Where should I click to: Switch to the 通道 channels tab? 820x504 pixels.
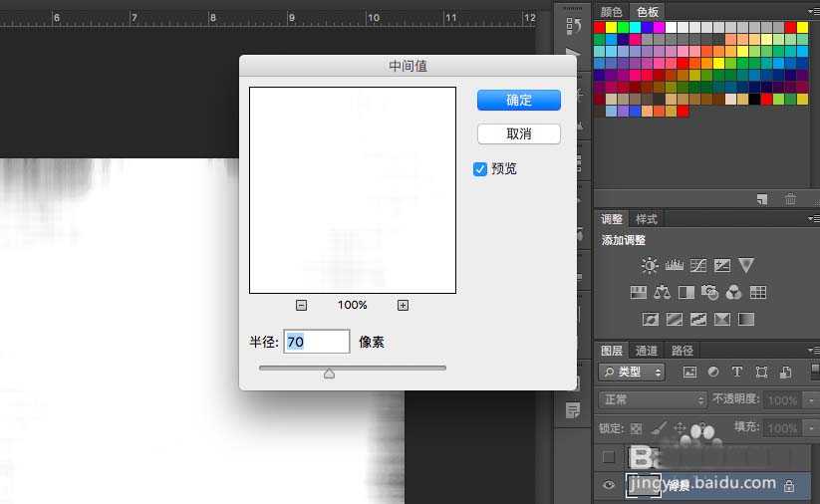[647, 351]
